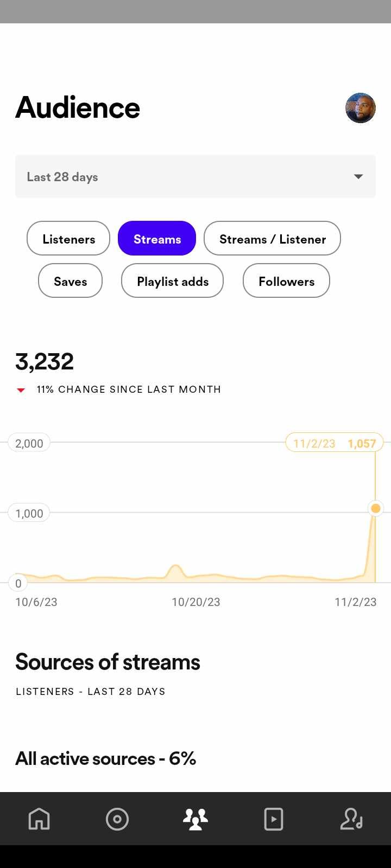Open All active sources - 6%
Screen dimensions: 391x868
(x=105, y=758)
